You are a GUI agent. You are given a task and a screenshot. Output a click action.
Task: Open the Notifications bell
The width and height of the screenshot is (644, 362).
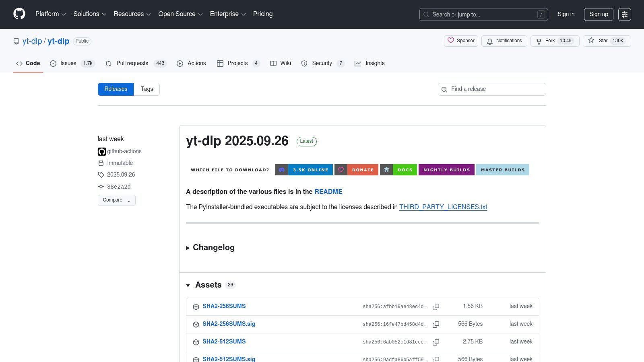pos(490,41)
